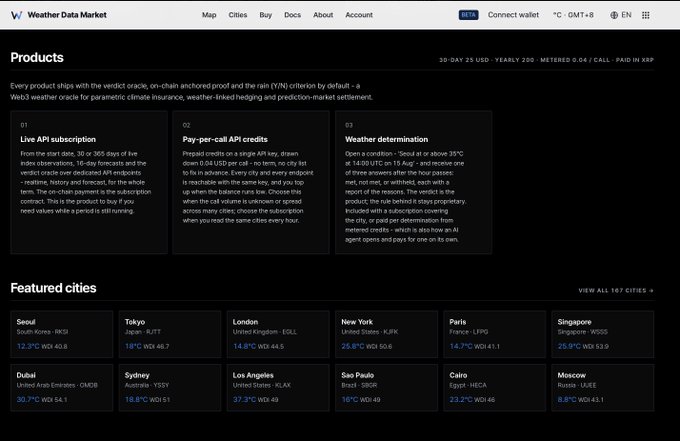Viewport: 680px width, 441px height.
Task: Open the Map menu item
Action: 209,15
